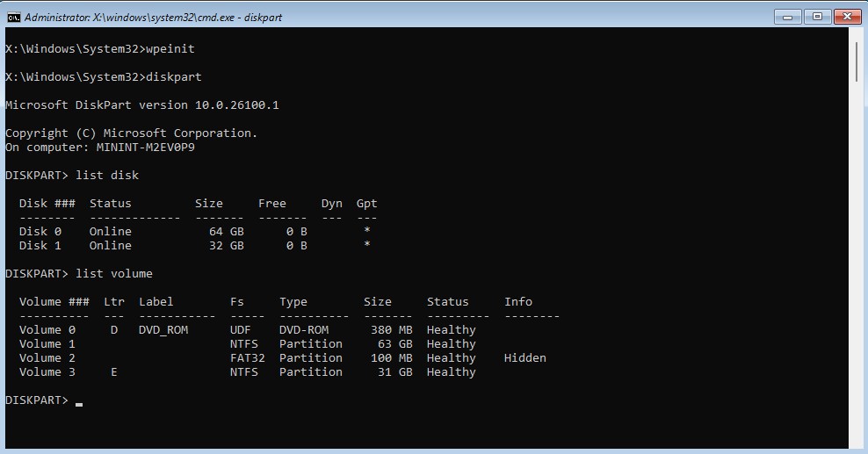This screenshot has width=868, height=454.
Task: Click the last 'DISKPART>' prompt with cursor
Action: [x=37, y=400]
